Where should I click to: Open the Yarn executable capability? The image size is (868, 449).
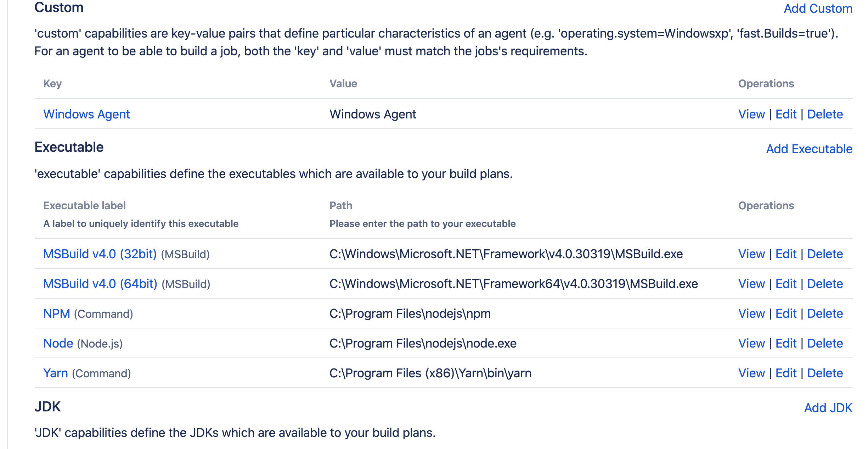coord(56,373)
